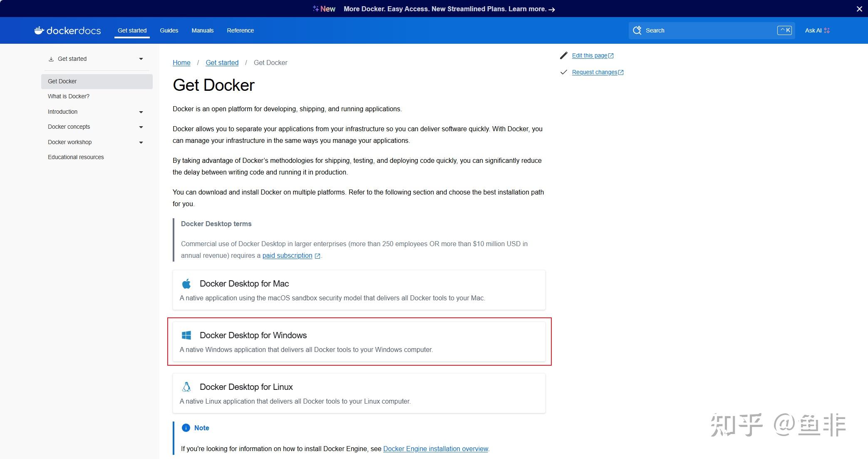Expand the Introduction sidebar section
The image size is (868, 459).
[141, 112]
